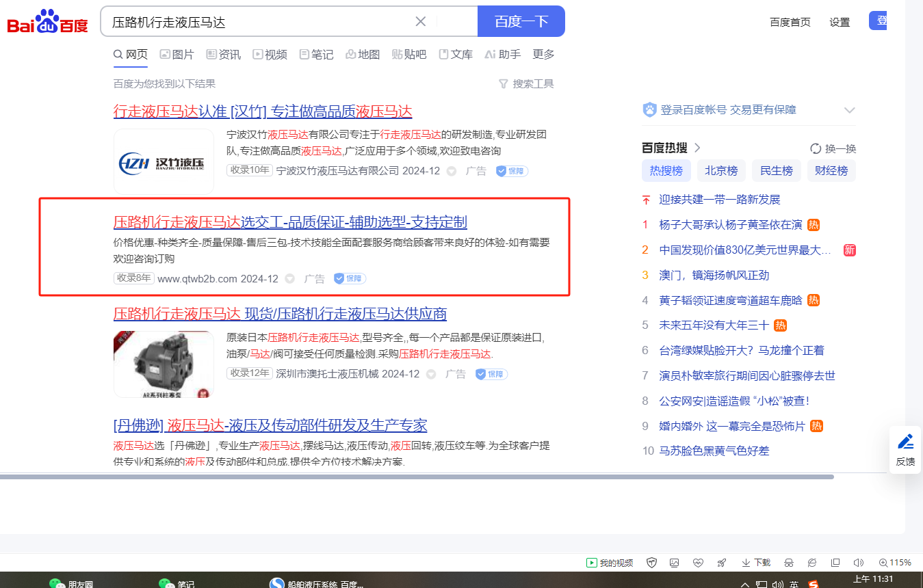
Task: Click the heartbeat health icon in status bar
Action: [x=698, y=563]
